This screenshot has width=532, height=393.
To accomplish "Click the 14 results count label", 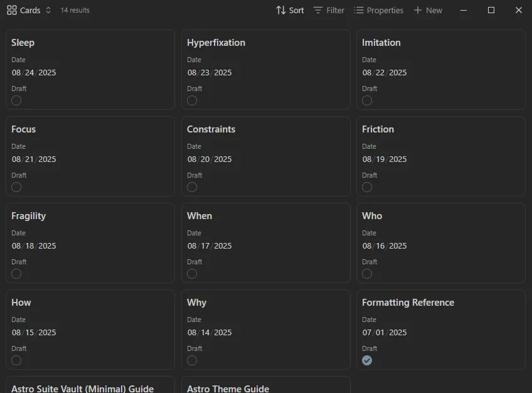I will point(74,9).
